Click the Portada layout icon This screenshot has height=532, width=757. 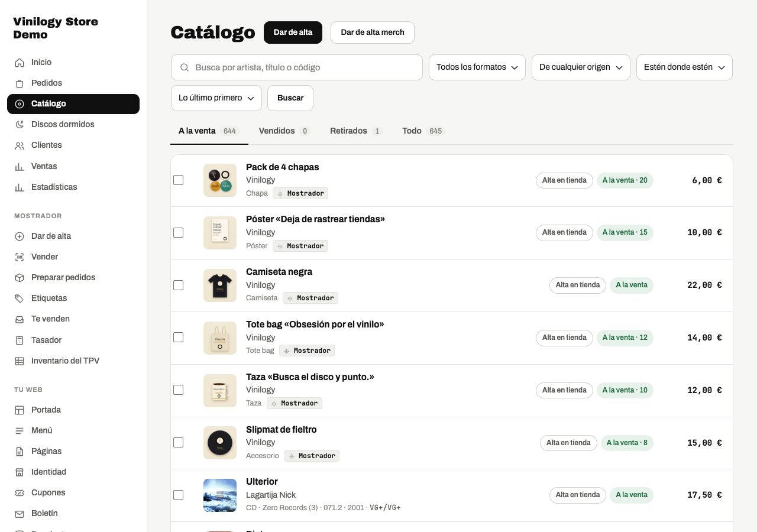coord(20,410)
